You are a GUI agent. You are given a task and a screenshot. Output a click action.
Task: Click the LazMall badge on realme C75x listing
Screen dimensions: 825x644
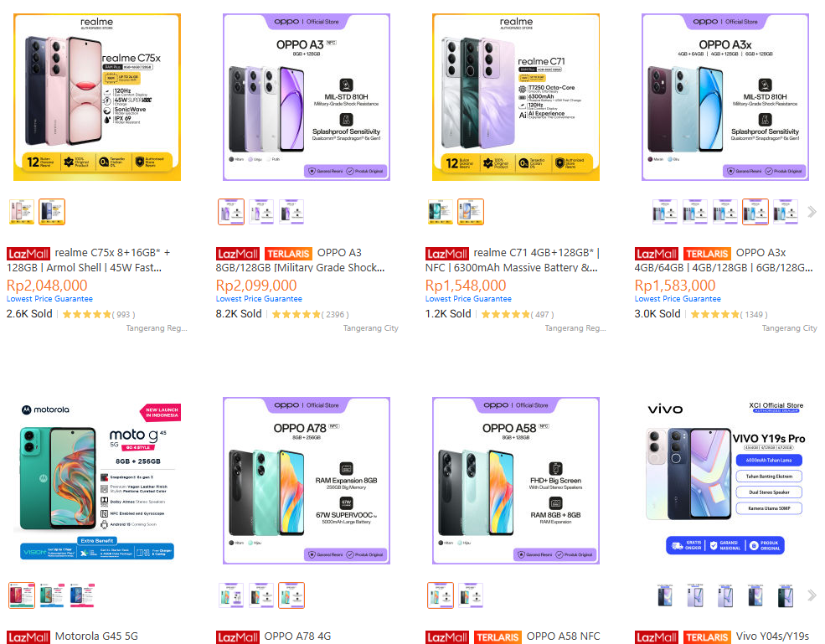tap(28, 253)
